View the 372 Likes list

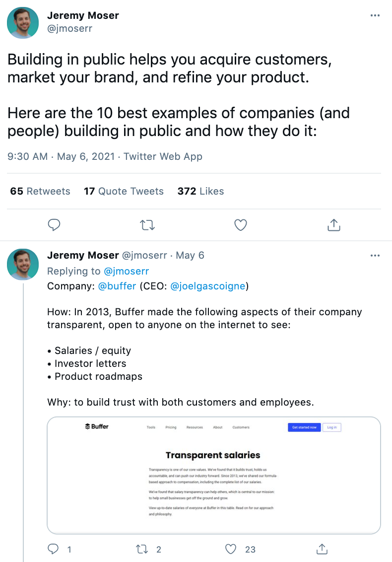tap(200, 191)
